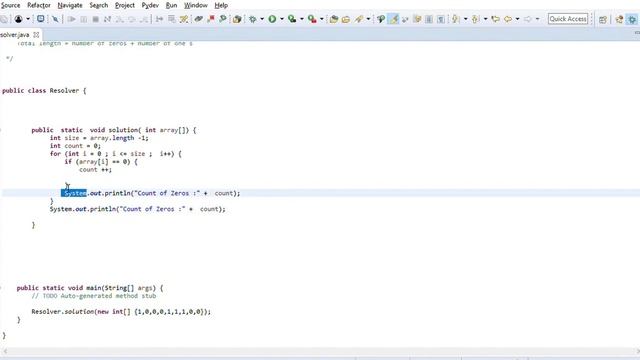Open dropdown arrow beside Debug icon
This screenshot has height=360, width=640.
262,19
